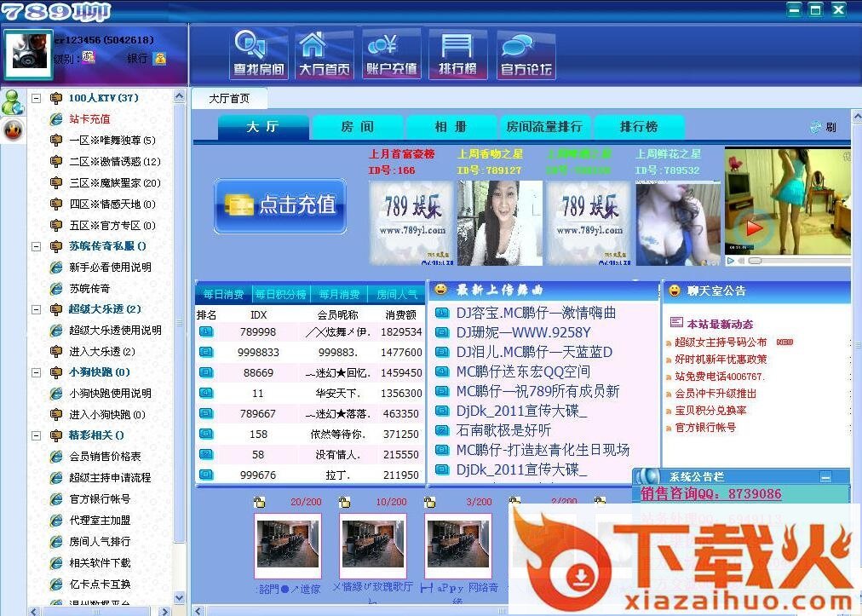Click the small video play control
The height and width of the screenshot is (616, 862).
731,261
